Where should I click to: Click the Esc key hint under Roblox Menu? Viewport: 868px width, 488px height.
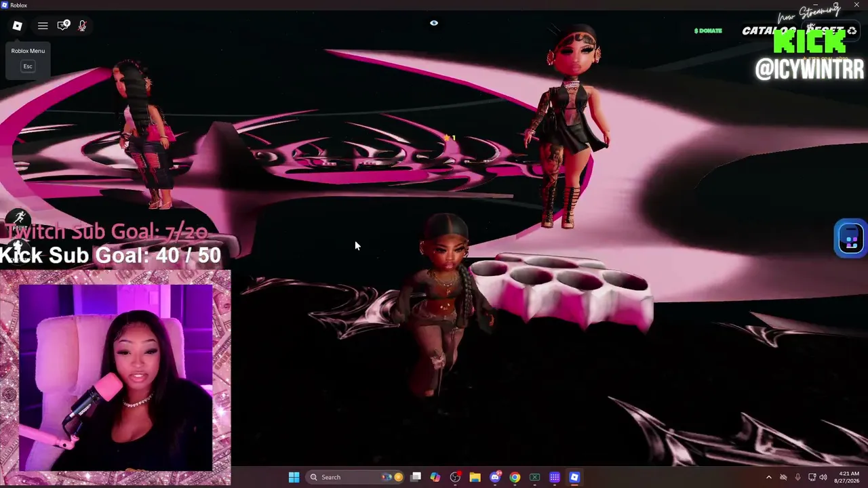click(28, 66)
